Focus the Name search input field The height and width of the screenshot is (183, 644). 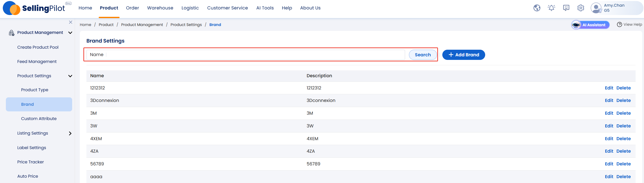[246, 55]
